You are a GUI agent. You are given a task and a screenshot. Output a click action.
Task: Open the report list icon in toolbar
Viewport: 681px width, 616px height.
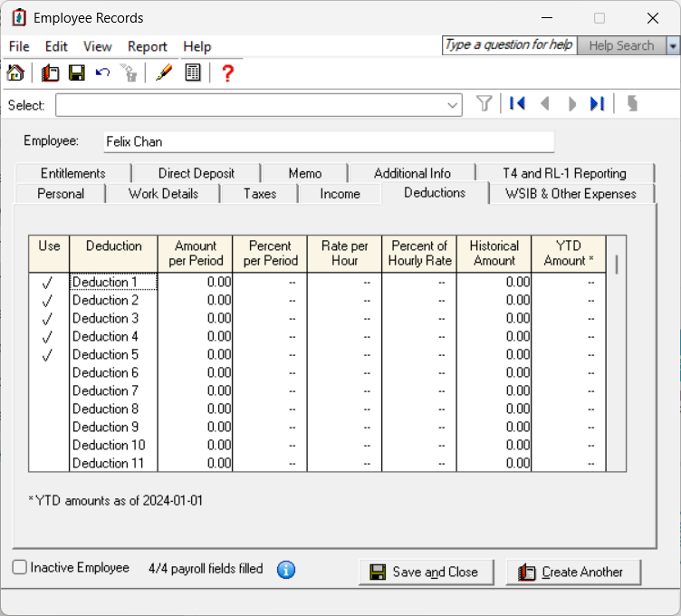(x=193, y=72)
